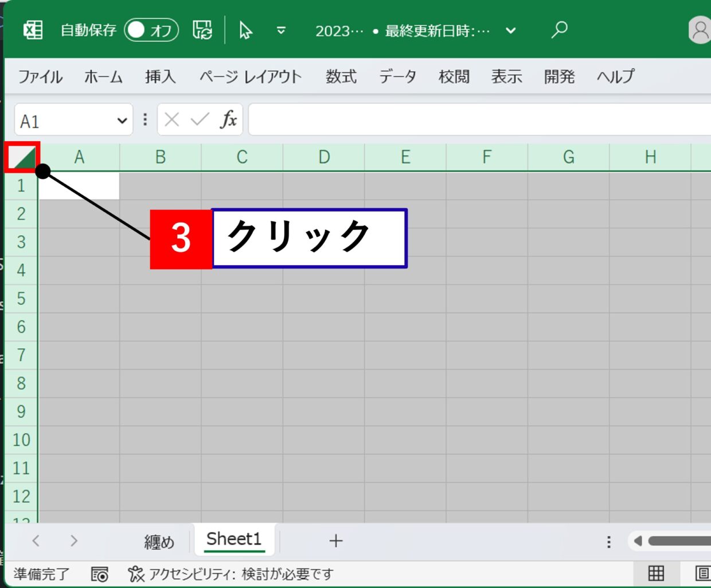Image resolution: width=711 pixels, height=588 pixels.
Task: Toggle the AutoSave switch
Action: point(151,30)
